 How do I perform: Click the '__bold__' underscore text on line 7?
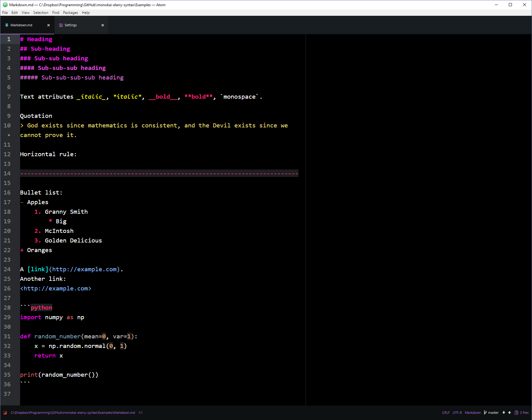click(x=163, y=97)
